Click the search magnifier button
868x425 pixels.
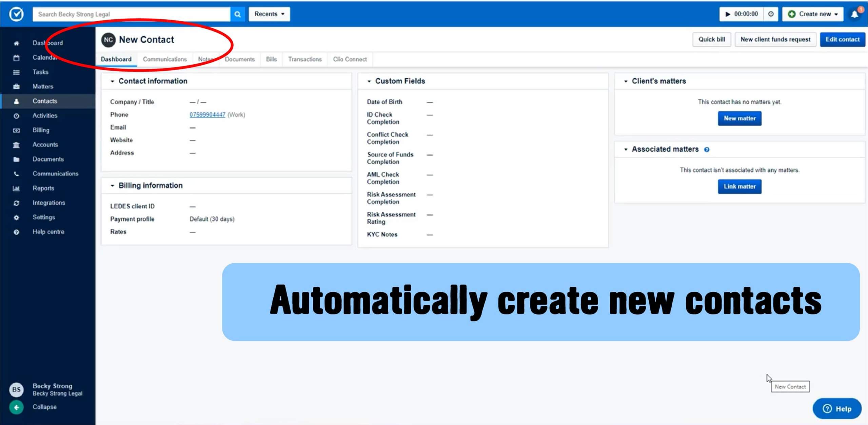(237, 14)
